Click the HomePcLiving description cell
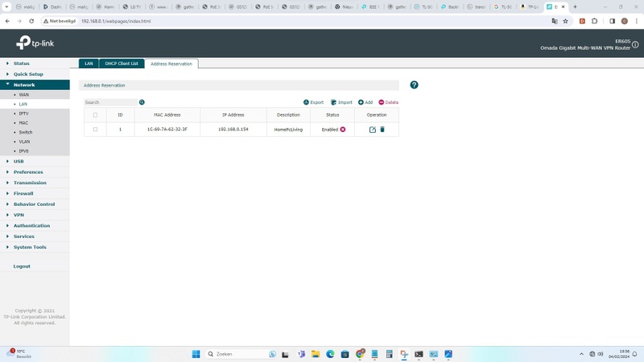The width and height of the screenshot is (644, 362). [288, 130]
